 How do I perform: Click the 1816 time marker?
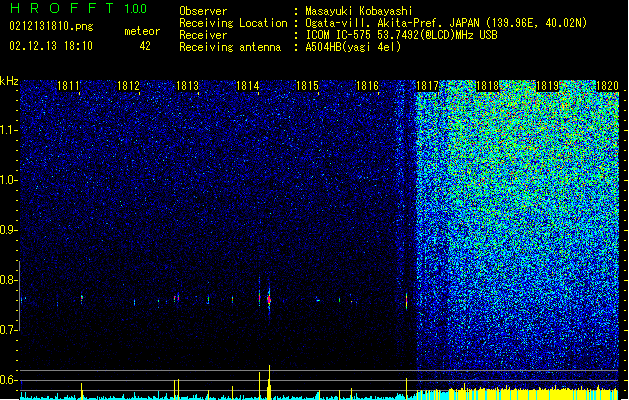click(x=367, y=86)
